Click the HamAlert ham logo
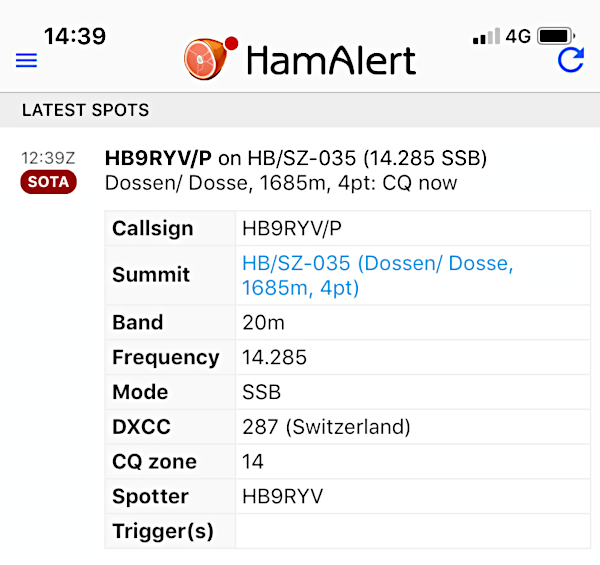The height and width of the screenshot is (565, 600). tap(211, 59)
